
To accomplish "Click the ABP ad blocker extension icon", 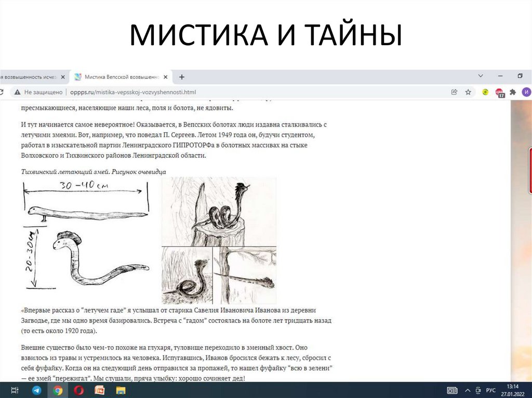I will (499, 93).
